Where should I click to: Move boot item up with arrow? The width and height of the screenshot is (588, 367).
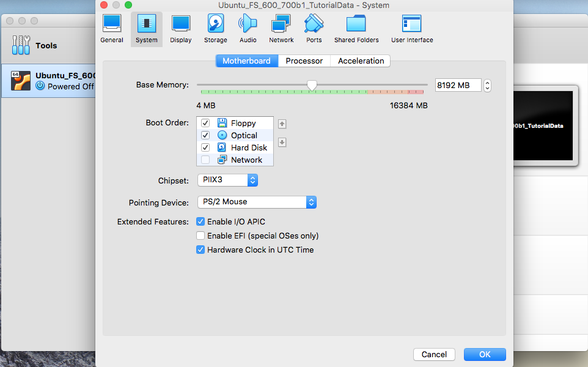282,124
